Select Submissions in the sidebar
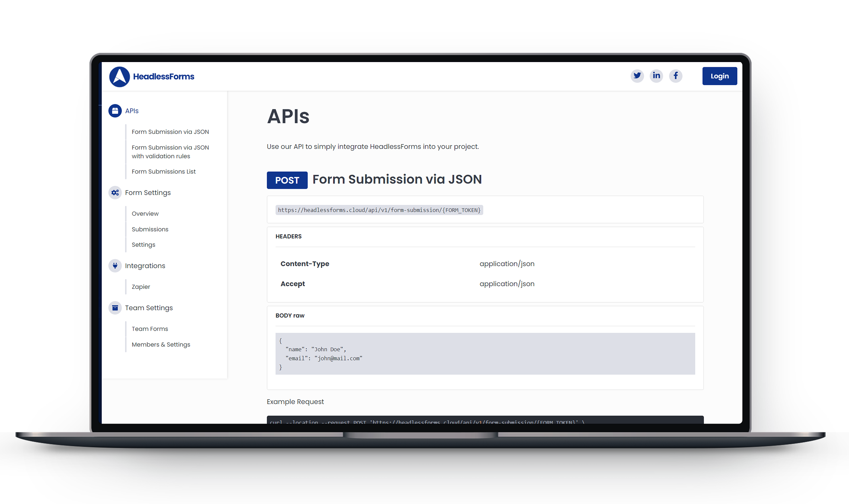 [150, 229]
